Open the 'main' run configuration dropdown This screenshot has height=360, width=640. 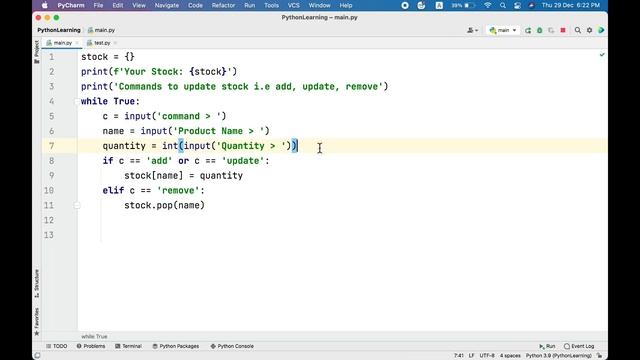[x=503, y=30]
